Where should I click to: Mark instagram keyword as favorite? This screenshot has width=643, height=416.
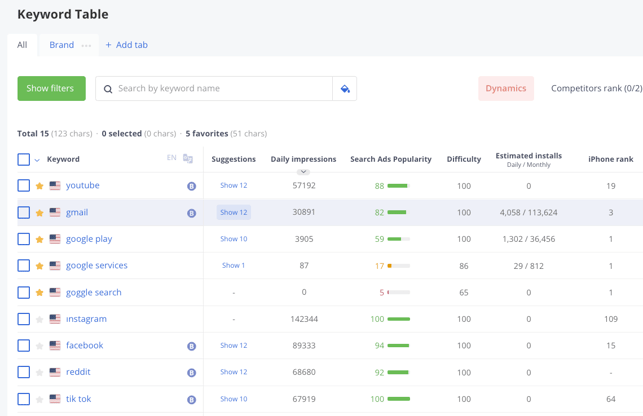point(39,319)
